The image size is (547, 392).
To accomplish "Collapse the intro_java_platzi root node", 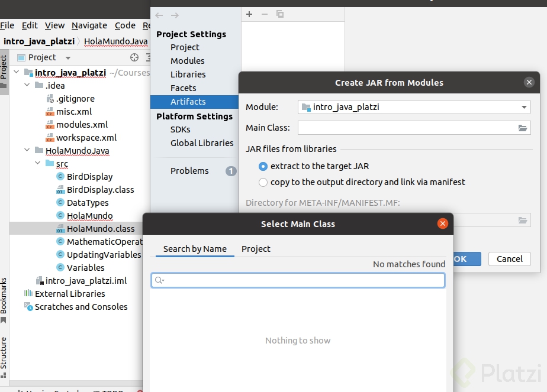I will click(17, 72).
